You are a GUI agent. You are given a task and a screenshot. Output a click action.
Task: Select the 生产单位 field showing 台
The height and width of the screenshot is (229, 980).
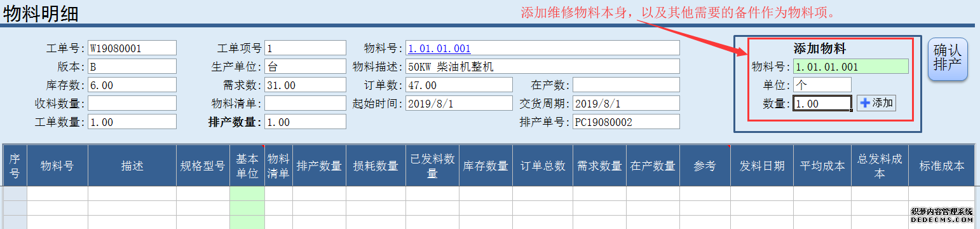coord(305,67)
